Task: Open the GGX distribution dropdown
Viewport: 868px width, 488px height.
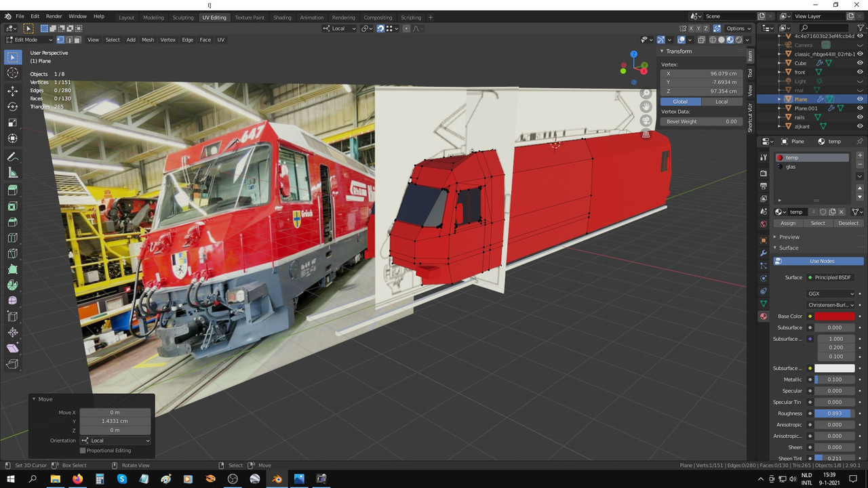Action: [831, 293]
